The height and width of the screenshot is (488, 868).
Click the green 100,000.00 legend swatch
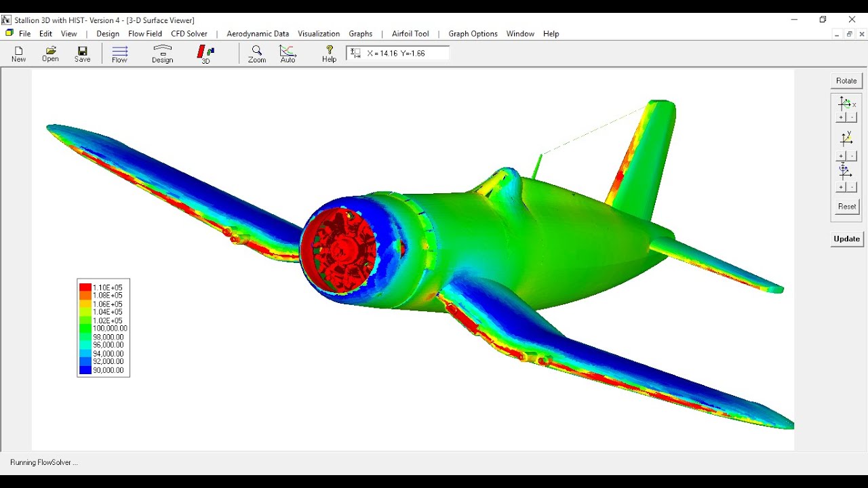pyautogui.click(x=85, y=329)
